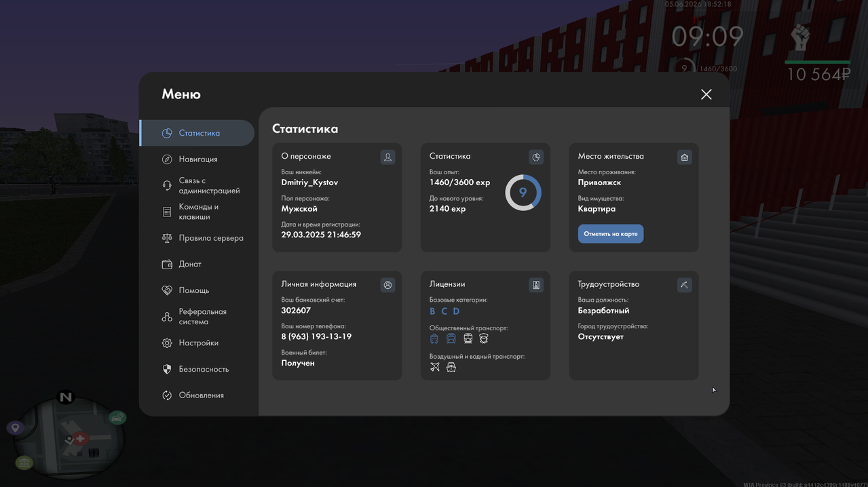Click the pie chart icon in Статистика card
This screenshot has width=868, height=487.
point(536,157)
